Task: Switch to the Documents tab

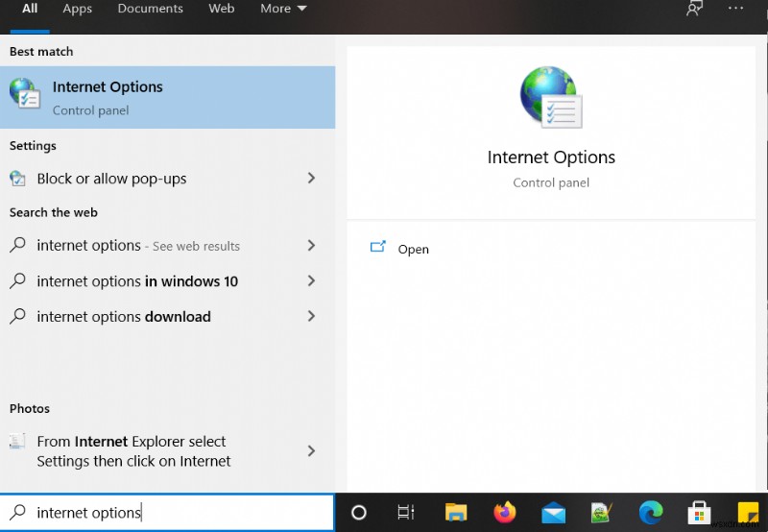Action: tap(151, 9)
